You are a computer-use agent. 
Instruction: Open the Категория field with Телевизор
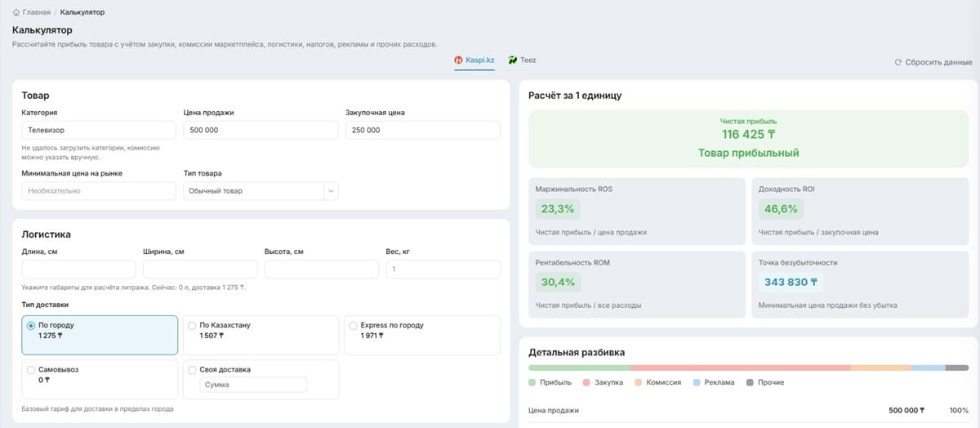(99, 130)
